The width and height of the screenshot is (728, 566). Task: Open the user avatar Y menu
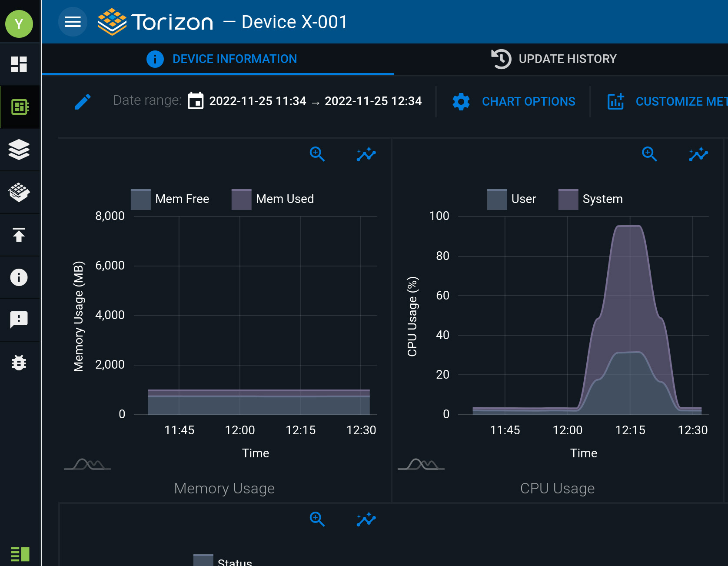19,24
